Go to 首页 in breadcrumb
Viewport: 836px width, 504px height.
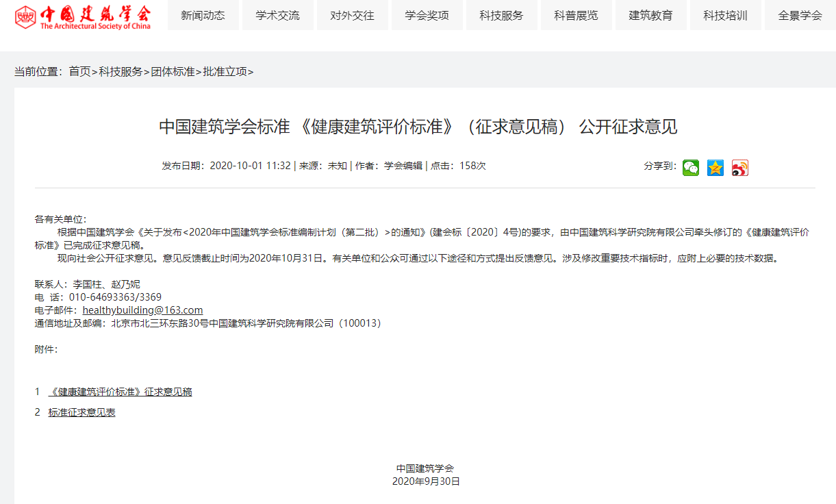coord(79,71)
